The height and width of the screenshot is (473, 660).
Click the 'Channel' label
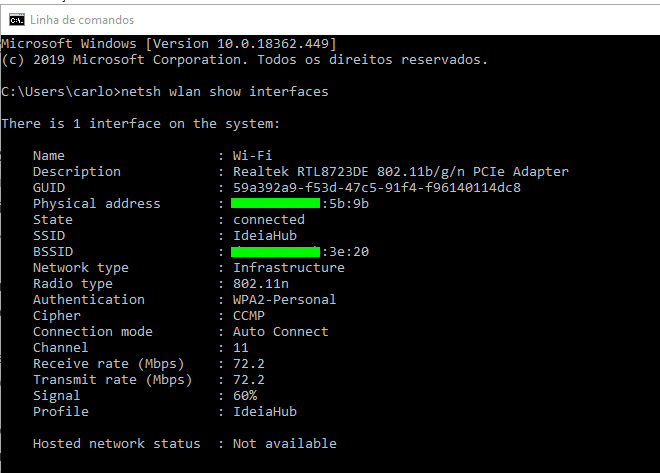coord(61,348)
